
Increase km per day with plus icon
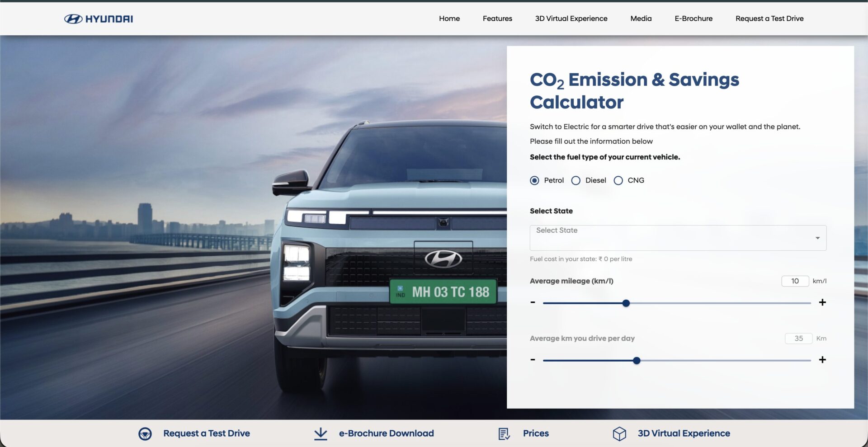coord(822,360)
